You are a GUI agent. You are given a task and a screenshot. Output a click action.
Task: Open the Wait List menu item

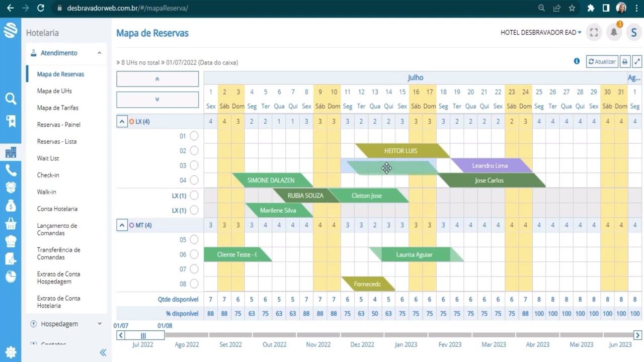tap(48, 158)
